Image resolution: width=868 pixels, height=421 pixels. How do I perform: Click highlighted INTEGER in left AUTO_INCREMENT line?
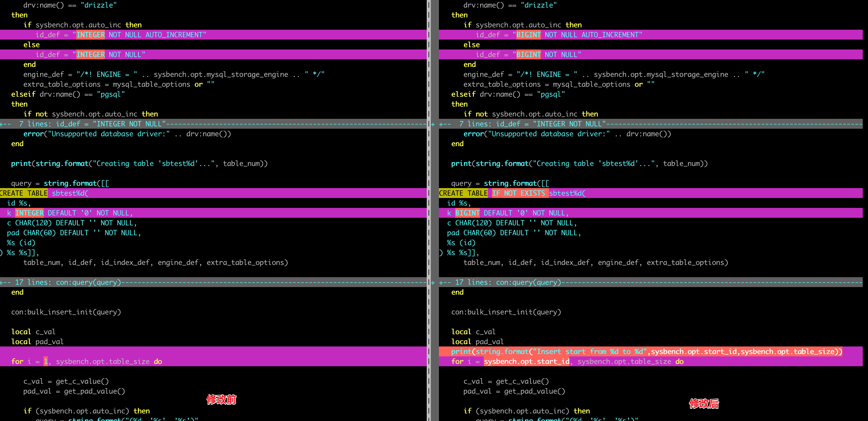click(90, 35)
